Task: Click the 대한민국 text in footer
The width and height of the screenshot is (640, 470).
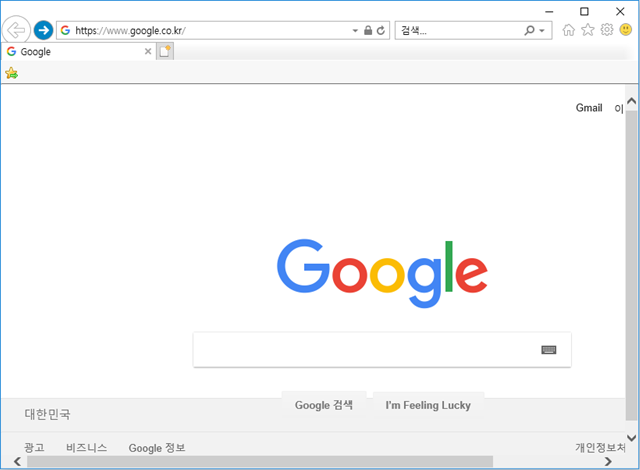Action: click(x=47, y=414)
